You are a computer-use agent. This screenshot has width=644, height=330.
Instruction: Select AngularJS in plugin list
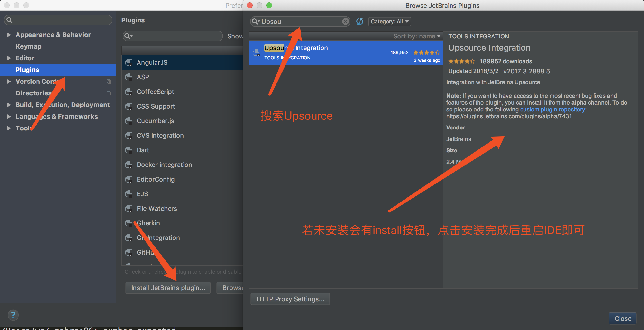pyautogui.click(x=182, y=63)
